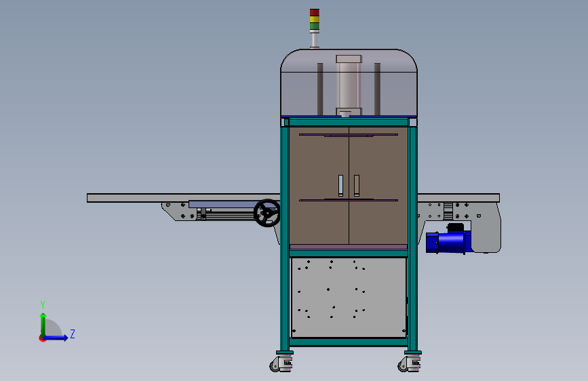Screen dimensions: 588x381
Task: Click the signal tower gray pole
Action: pyautogui.click(x=314, y=39)
